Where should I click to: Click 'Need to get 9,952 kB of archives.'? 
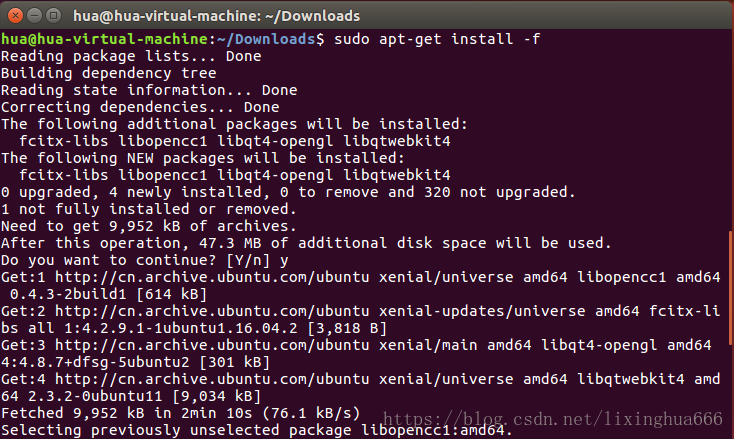click(149, 226)
